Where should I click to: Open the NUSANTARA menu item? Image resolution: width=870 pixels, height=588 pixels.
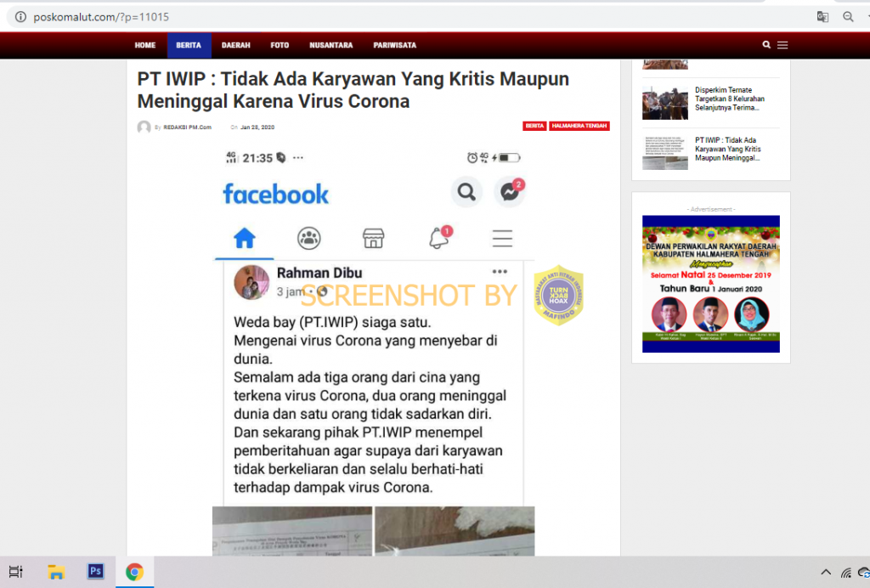pyautogui.click(x=331, y=46)
